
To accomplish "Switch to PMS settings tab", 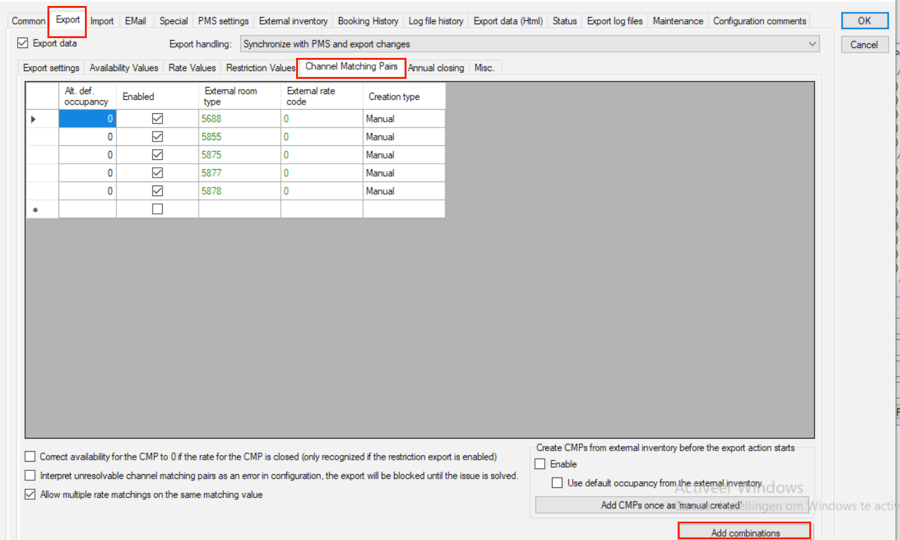I will (x=223, y=21).
